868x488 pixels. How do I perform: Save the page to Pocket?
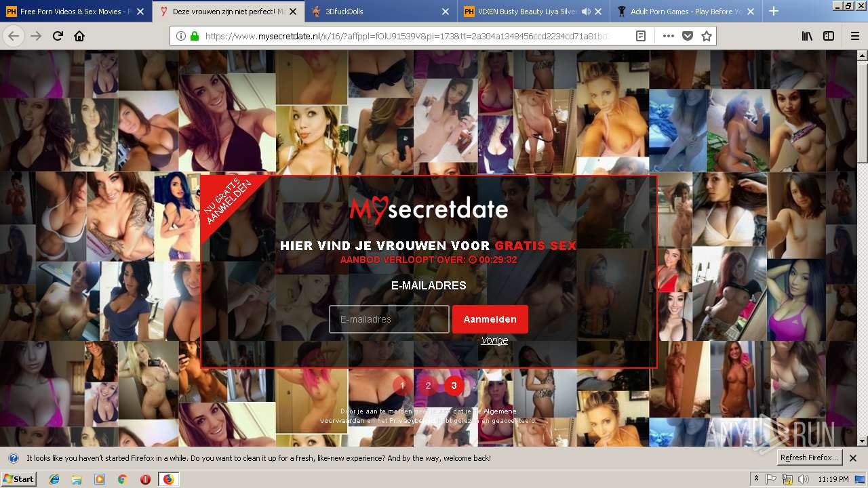coord(687,36)
